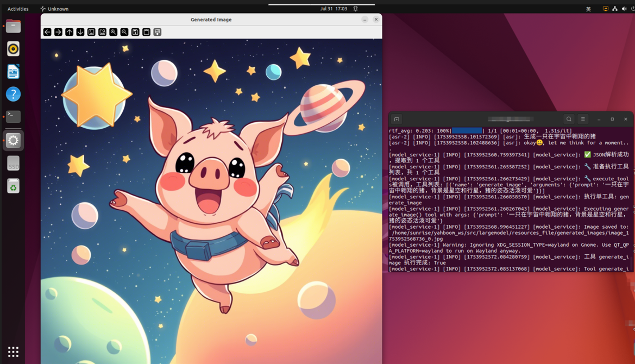Minimize the Generated Image window
635x364 pixels.
365,20
